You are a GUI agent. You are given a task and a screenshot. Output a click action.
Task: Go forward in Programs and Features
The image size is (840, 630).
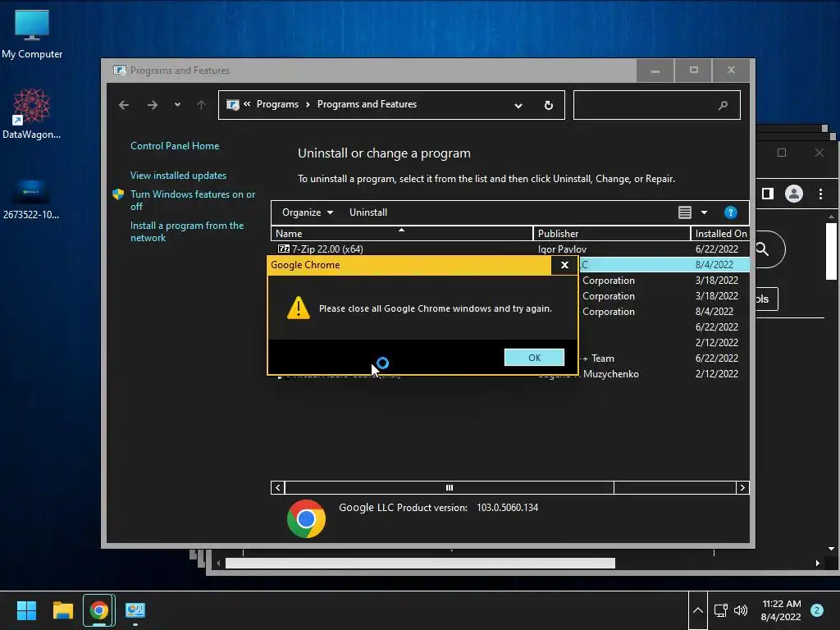(152, 105)
